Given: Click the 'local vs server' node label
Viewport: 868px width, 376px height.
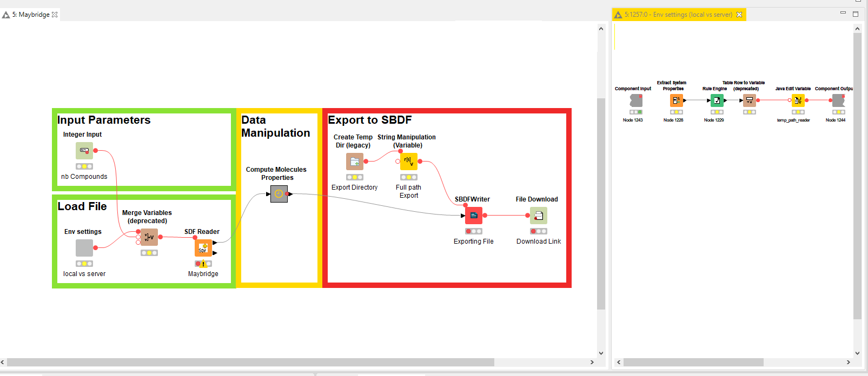Looking at the screenshot, I should (84, 274).
